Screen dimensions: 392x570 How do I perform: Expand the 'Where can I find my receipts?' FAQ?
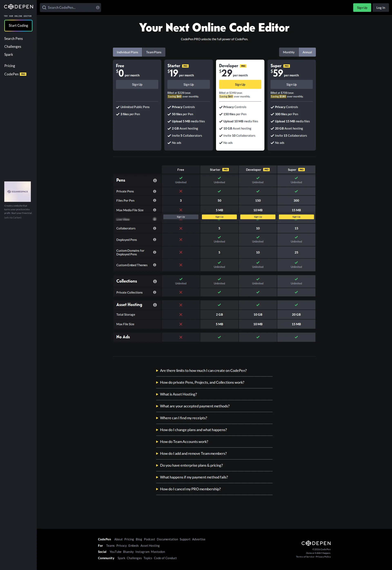(x=184, y=418)
